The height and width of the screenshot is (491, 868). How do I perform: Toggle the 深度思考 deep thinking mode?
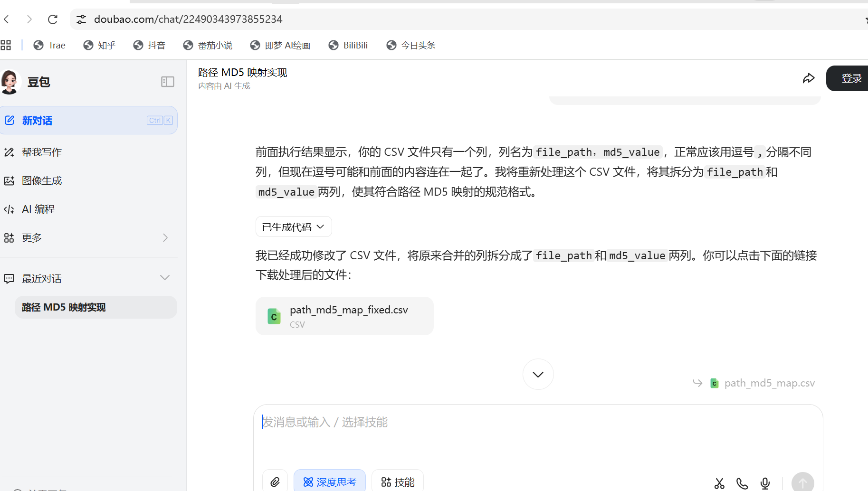[330, 482]
